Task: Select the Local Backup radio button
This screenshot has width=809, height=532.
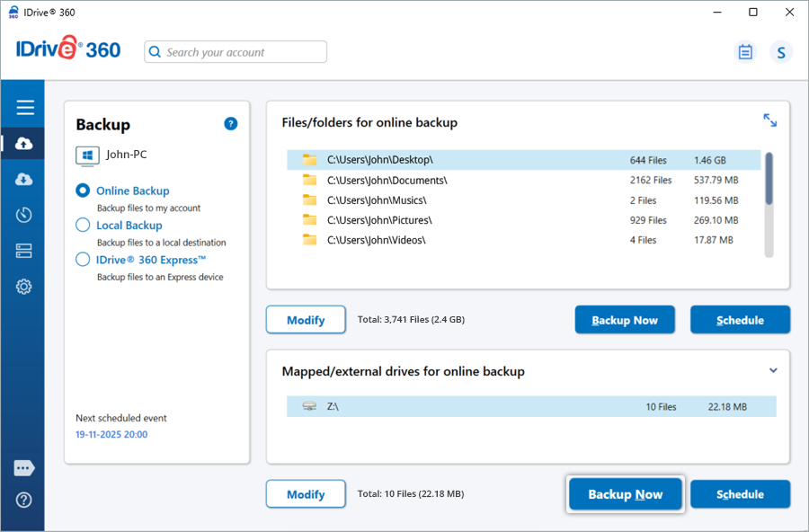Action: [83, 226]
